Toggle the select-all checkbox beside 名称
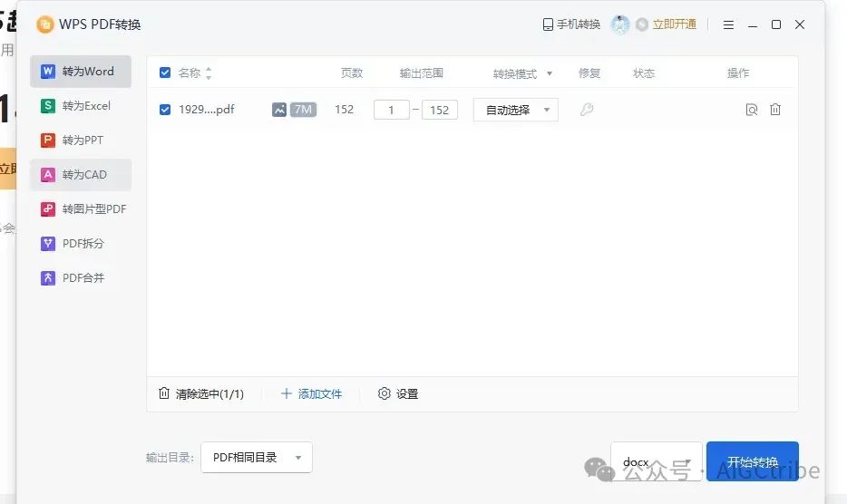847x504 pixels. (165, 73)
